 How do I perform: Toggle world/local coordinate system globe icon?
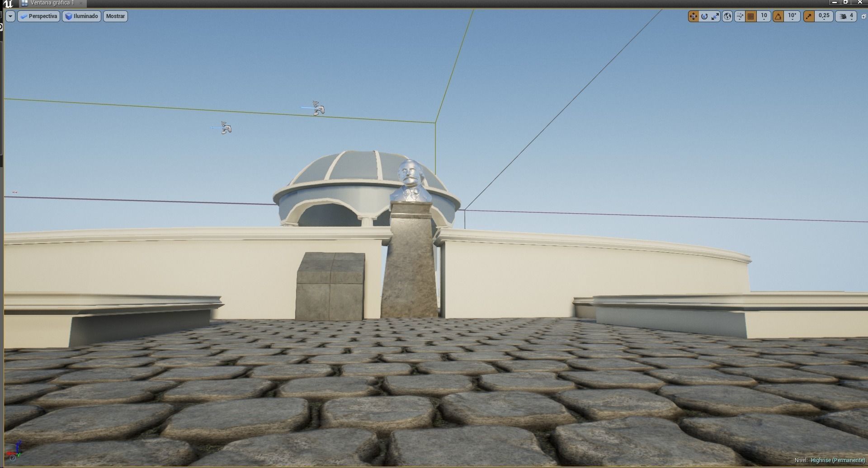(x=727, y=16)
